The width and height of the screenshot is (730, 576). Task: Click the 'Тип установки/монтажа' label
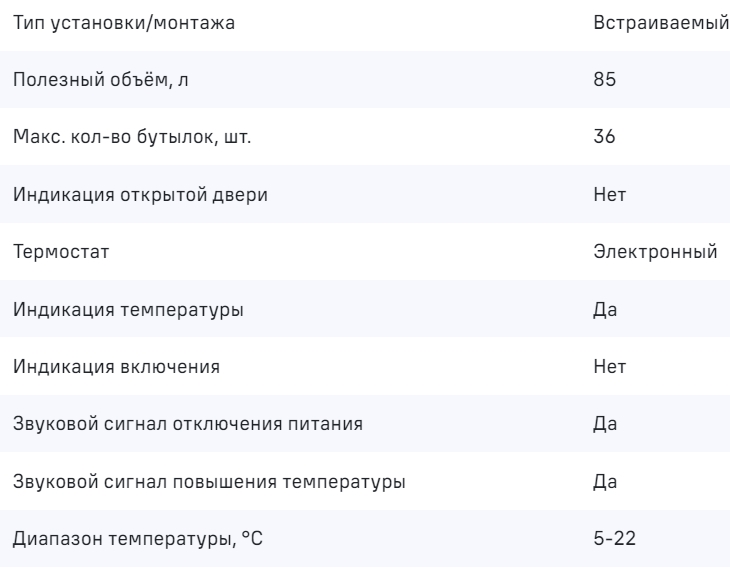click(124, 22)
